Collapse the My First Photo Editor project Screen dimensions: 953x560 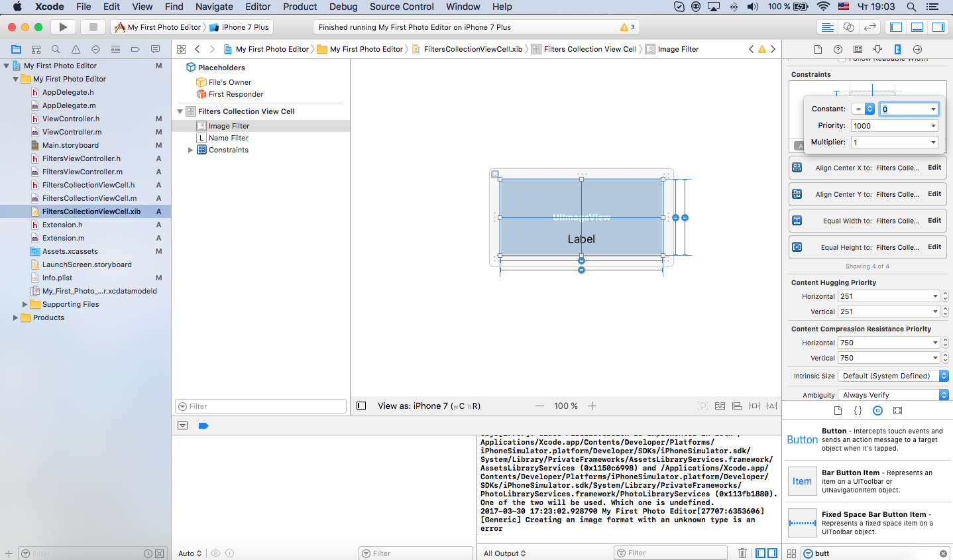[7, 66]
